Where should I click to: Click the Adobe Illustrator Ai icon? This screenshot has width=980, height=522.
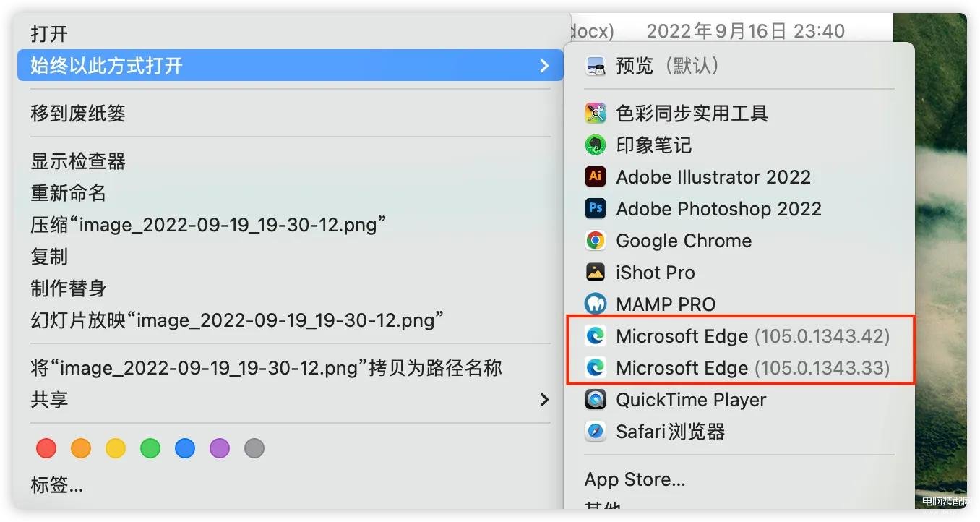tap(596, 177)
